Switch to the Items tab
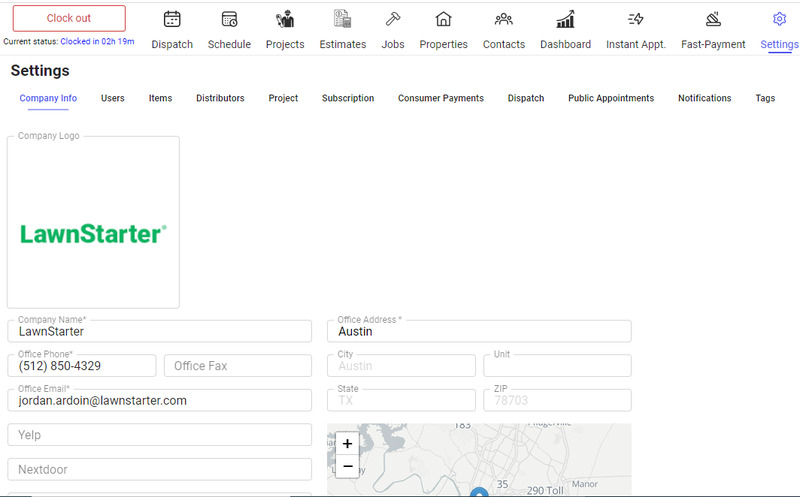 coord(160,98)
